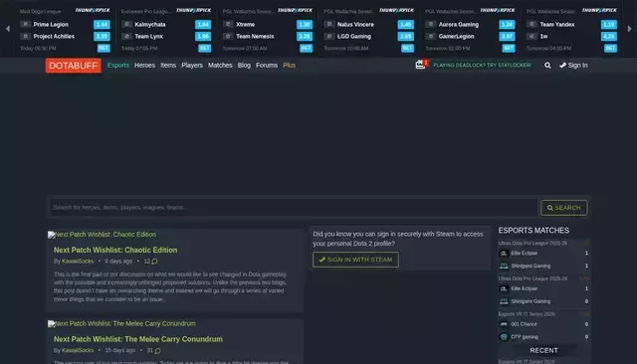Click the OTP gaming team logo
Image resolution: width=637 pixels, height=364 pixels.
[504, 337]
